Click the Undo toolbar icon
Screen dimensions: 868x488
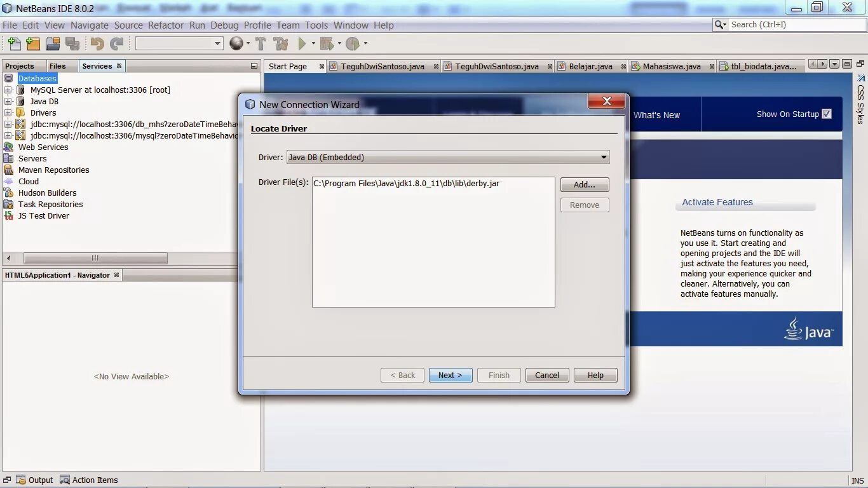[x=97, y=43]
